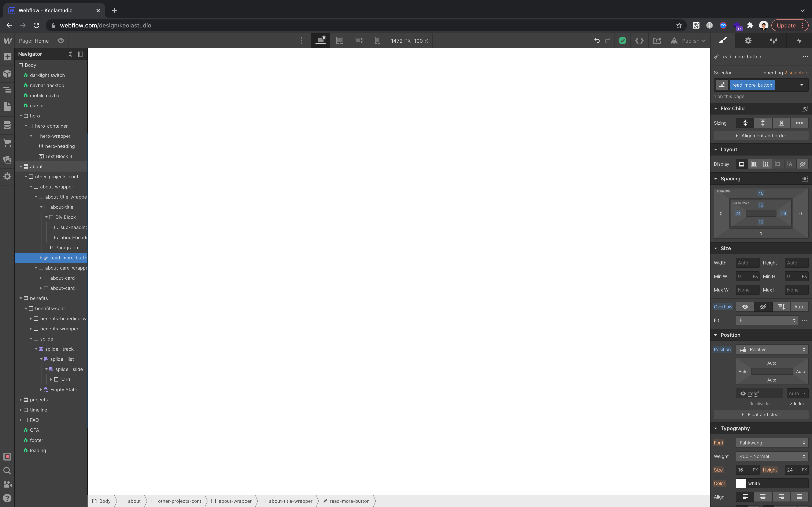Set display to flex
Image resolution: width=812 pixels, height=507 pixels.
tap(754, 164)
